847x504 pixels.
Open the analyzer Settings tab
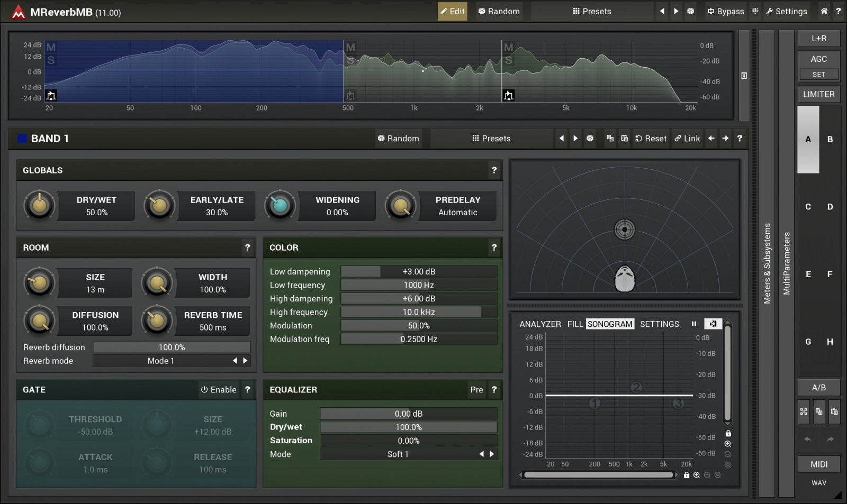click(x=659, y=324)
